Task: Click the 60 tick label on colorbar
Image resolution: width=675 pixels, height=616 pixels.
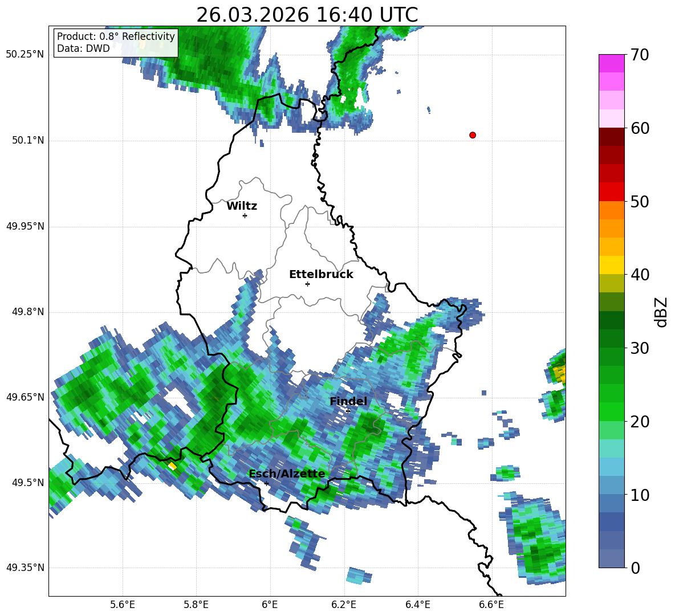Action: click(x=640, y=128)
